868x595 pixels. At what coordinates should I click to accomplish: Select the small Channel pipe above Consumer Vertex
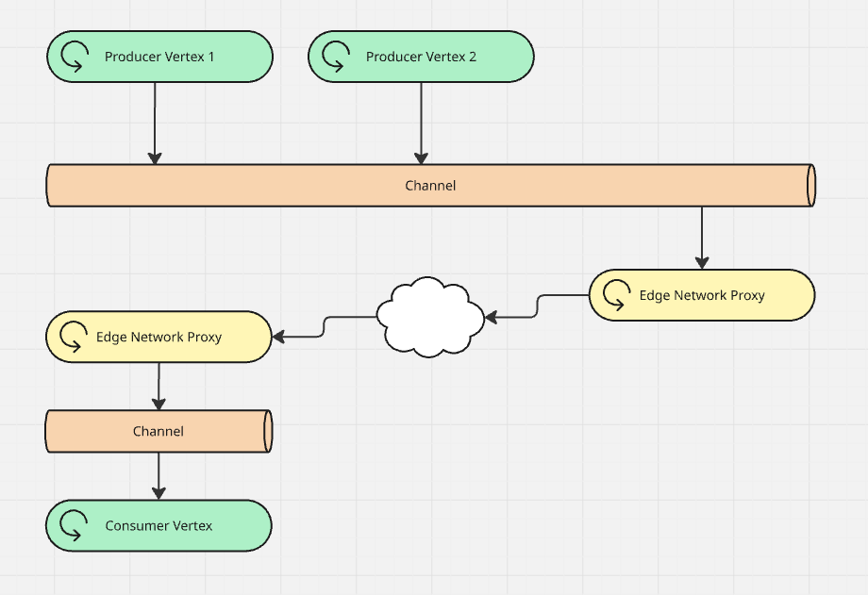159,431
